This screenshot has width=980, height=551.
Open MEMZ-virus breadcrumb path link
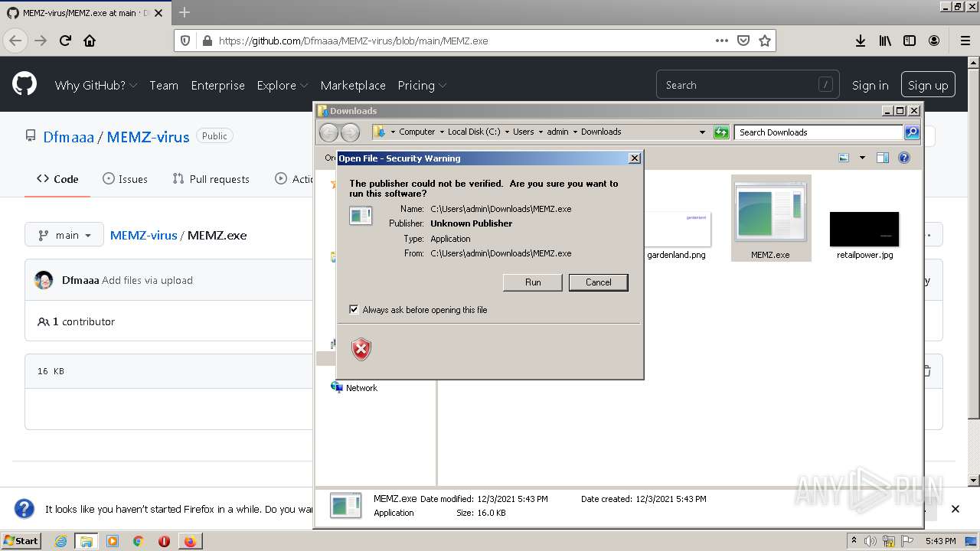pos(143,235)
